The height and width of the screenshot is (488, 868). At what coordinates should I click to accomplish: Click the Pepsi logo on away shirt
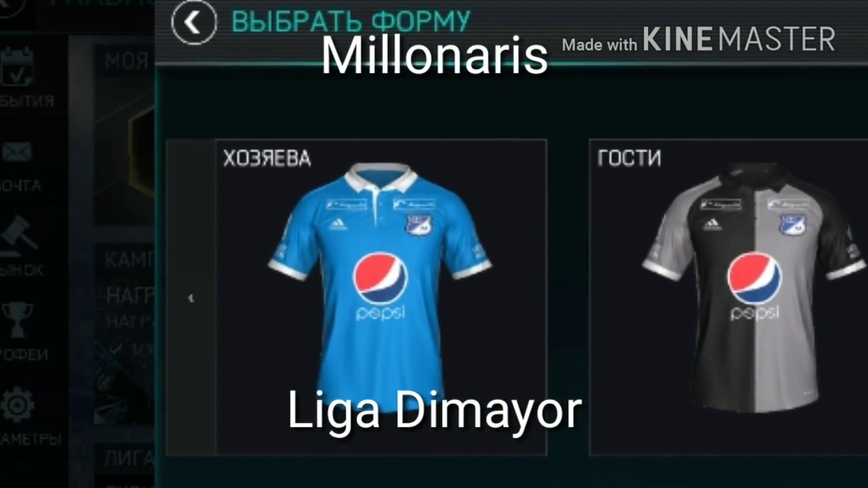point(755,285)
